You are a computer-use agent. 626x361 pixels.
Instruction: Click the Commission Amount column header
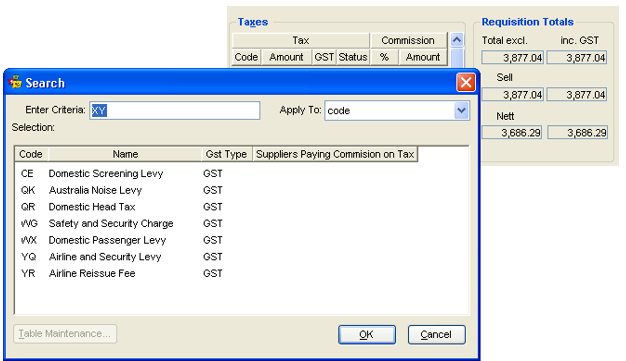423,57
